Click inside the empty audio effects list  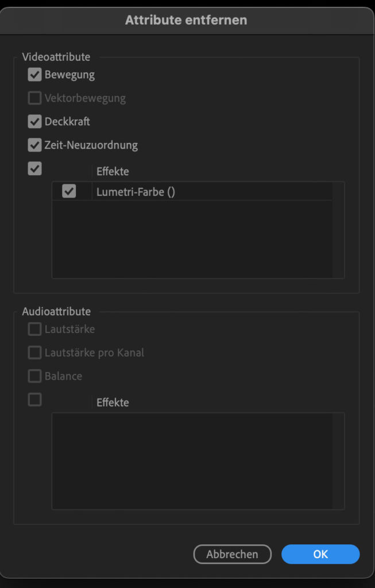coord(192,461)
